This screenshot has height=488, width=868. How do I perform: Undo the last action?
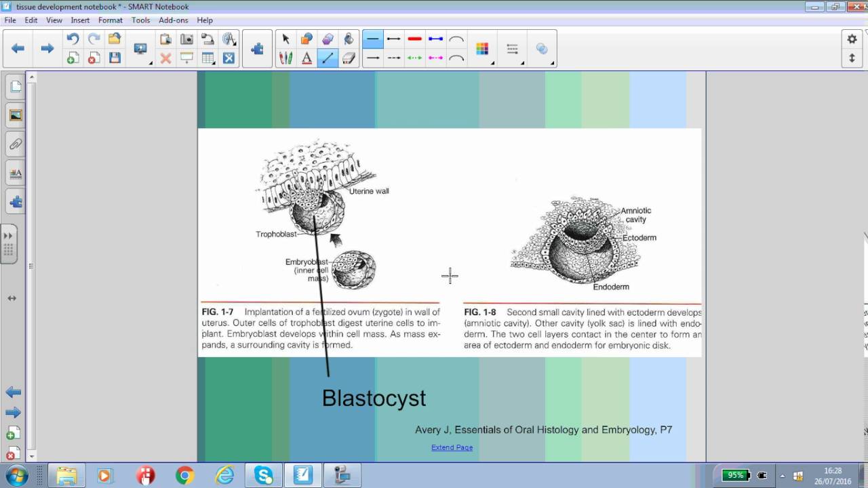point(73,39)
